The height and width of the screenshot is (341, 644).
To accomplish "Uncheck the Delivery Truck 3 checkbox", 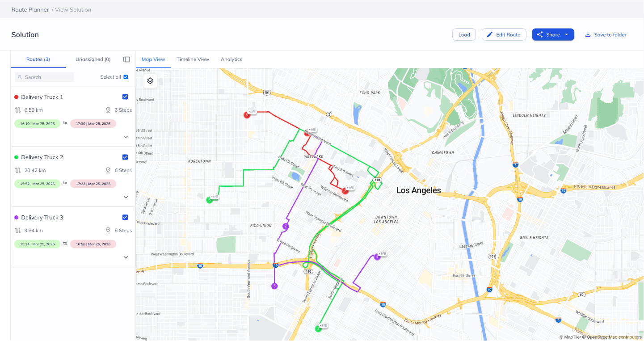I will point(125,217).
